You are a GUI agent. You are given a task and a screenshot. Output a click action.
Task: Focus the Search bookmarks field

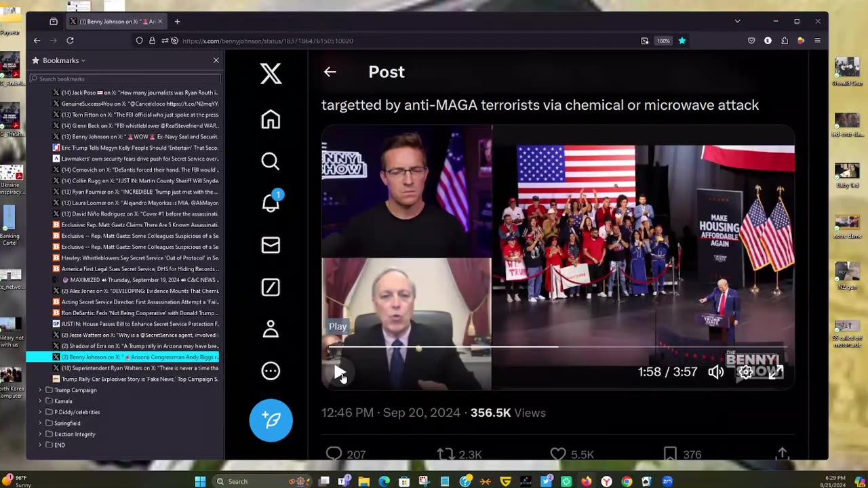click(x=125, y=79)
